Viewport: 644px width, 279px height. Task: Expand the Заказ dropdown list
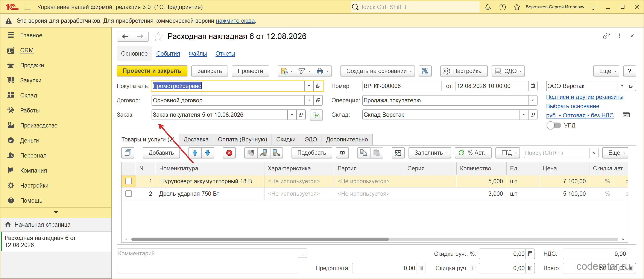[292, 115]
